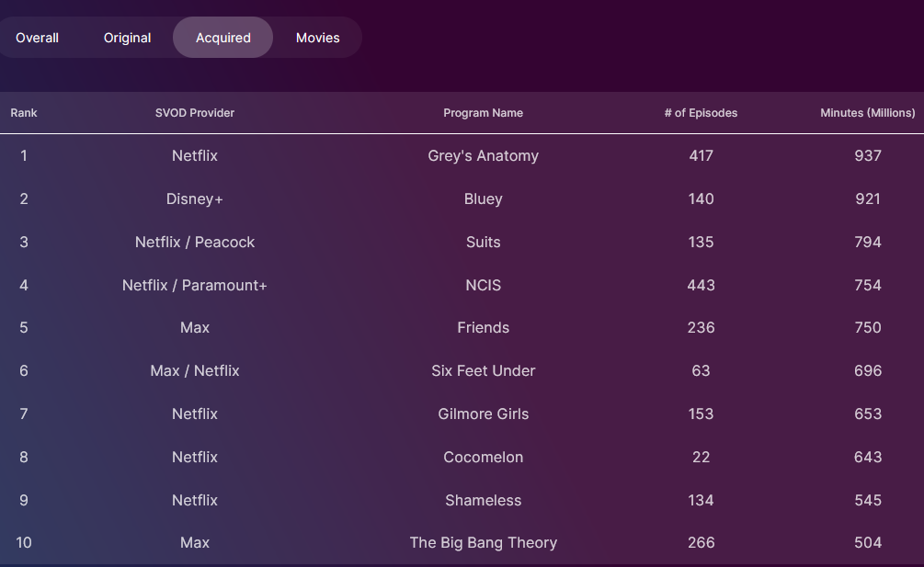Switch to the Overall tab
This screenshot has width=924, height=567.
(38, 38)
